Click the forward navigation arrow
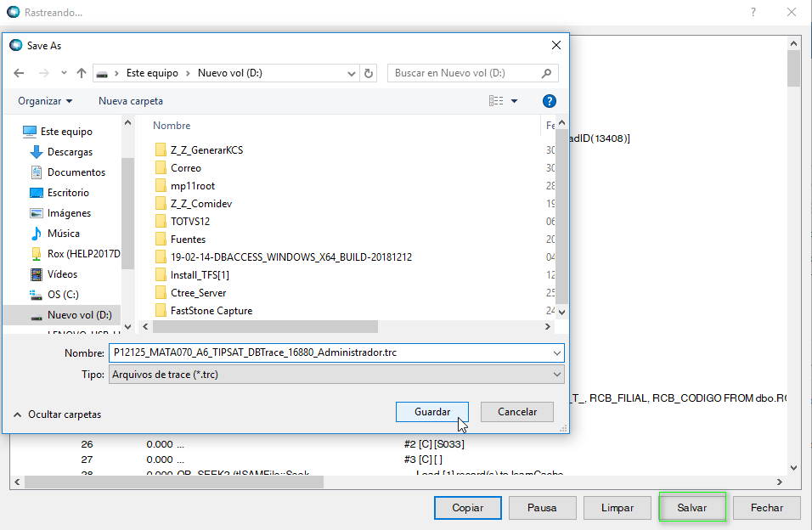 pyautogui.click(x=44, y=73)
